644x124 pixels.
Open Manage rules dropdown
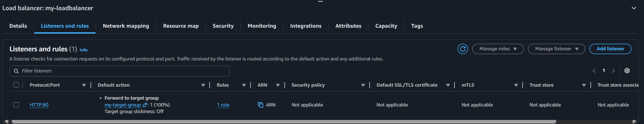tap(498, 49)
